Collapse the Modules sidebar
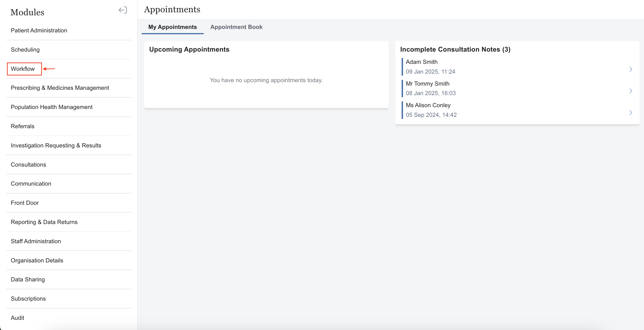 [122, 10]
